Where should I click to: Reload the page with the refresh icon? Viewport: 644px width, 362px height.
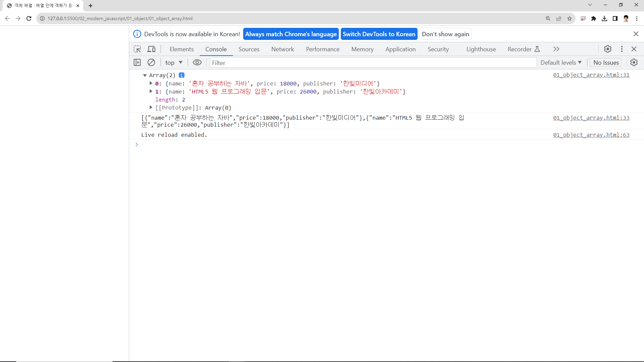pyautogui.click(x=29, y=18)
